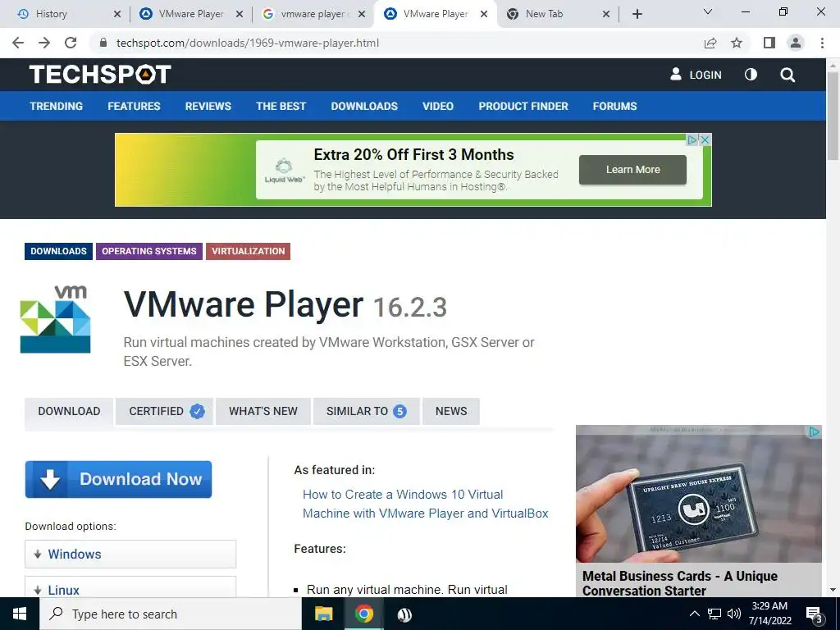Open a new browser tab with plus
The width and height of the screenshot is (840, 630).
637,14
